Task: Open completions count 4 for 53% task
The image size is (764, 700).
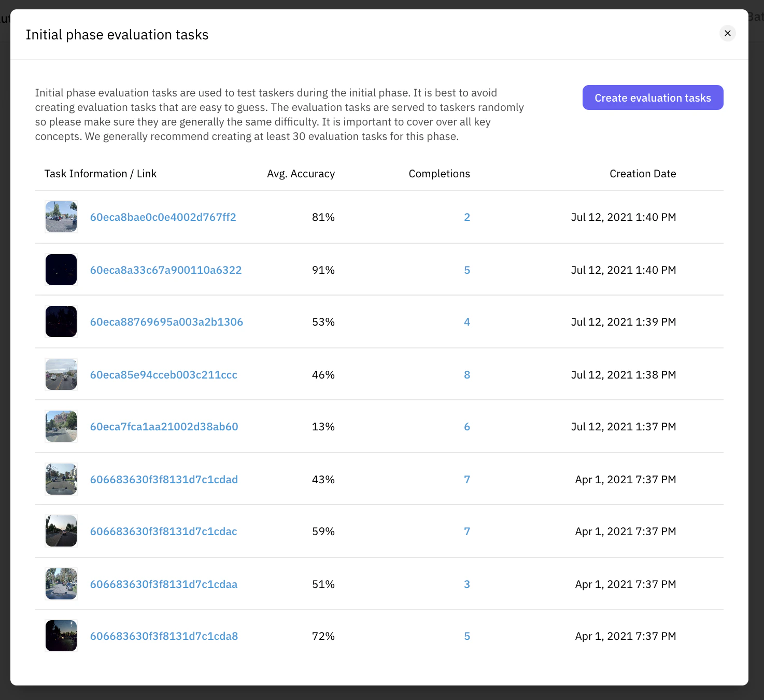Action: coord(467,322)
